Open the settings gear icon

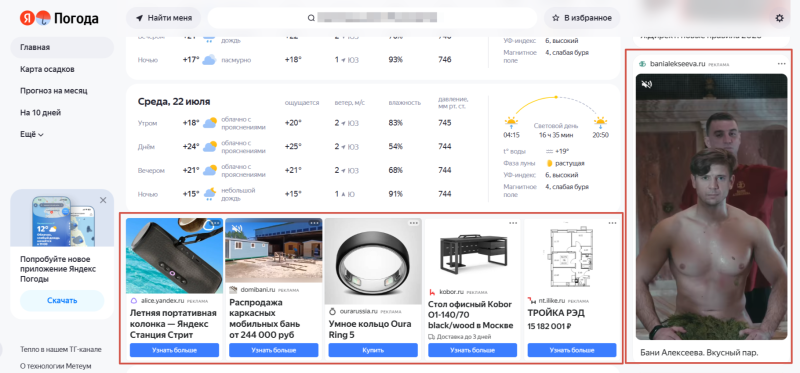(x=779, y=18)
